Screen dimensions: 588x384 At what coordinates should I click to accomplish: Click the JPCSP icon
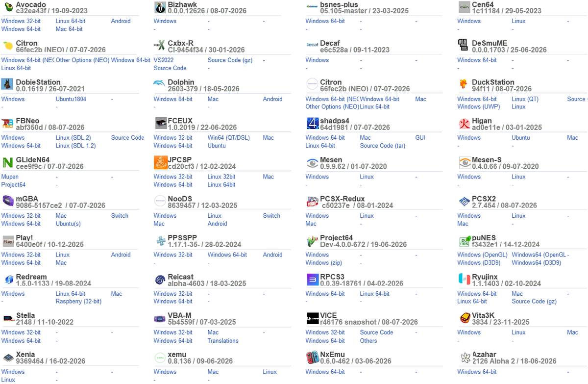[160, 162]
